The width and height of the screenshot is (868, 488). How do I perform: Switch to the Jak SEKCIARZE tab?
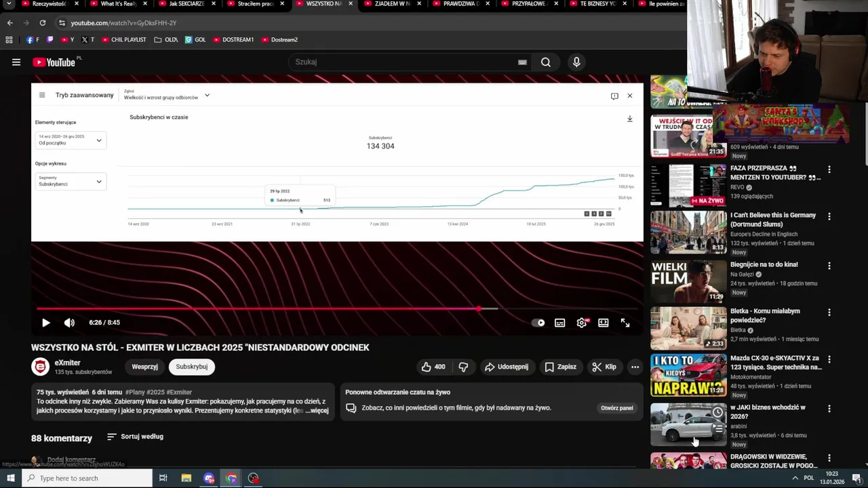(185, 4)
